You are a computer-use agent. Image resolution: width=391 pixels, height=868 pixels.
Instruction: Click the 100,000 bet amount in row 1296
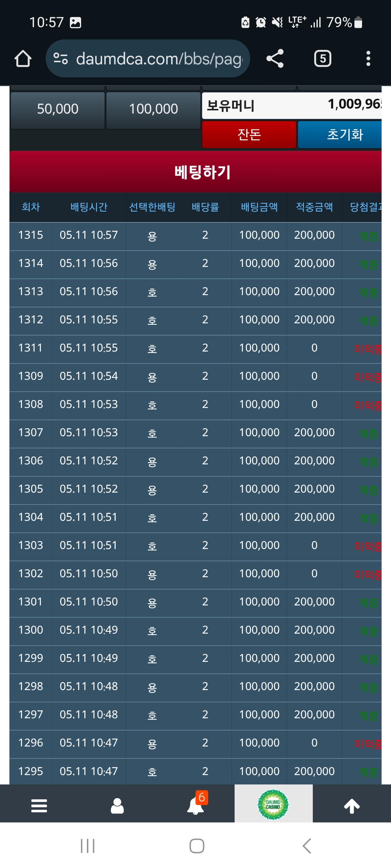(259, 743)
